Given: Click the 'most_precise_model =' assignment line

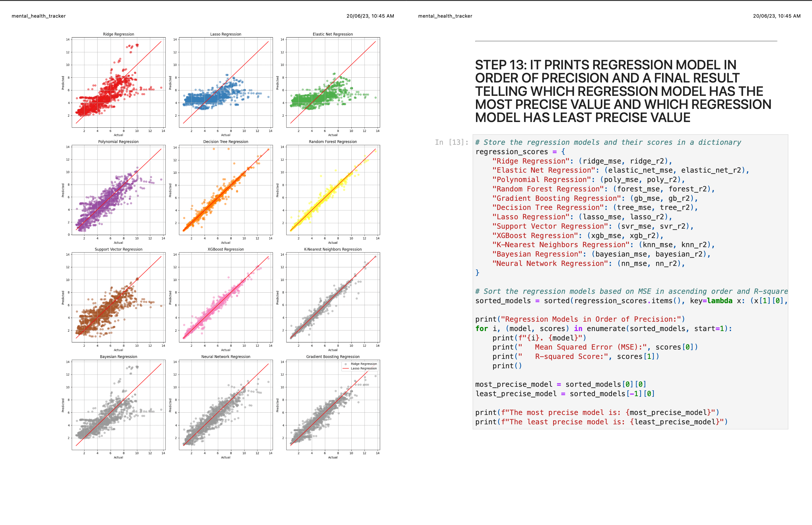Looking at the screenshot, I should pyautogui.click(x=561, y=384).
